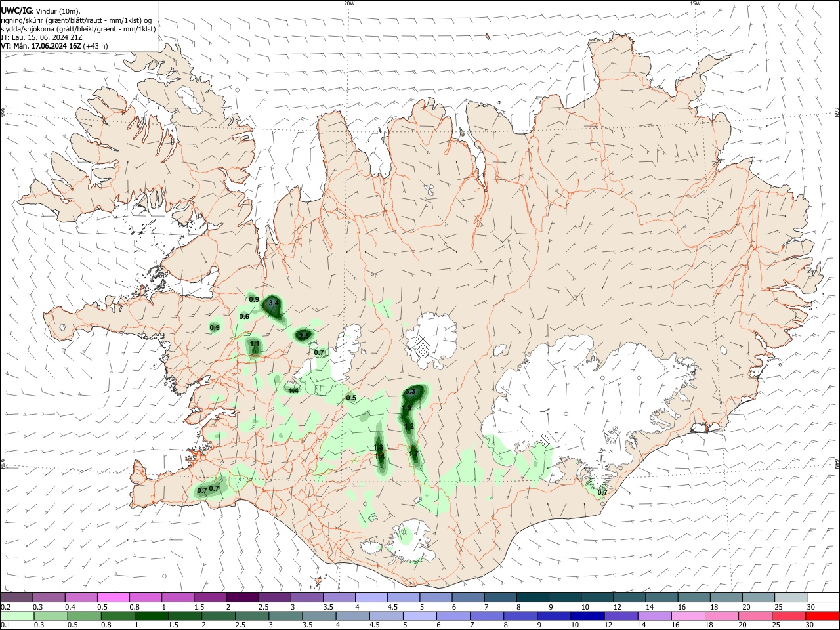Click the (+43 h) forecast offset text
The width and height of the screenshot is (840, 630).
(96, 46)
